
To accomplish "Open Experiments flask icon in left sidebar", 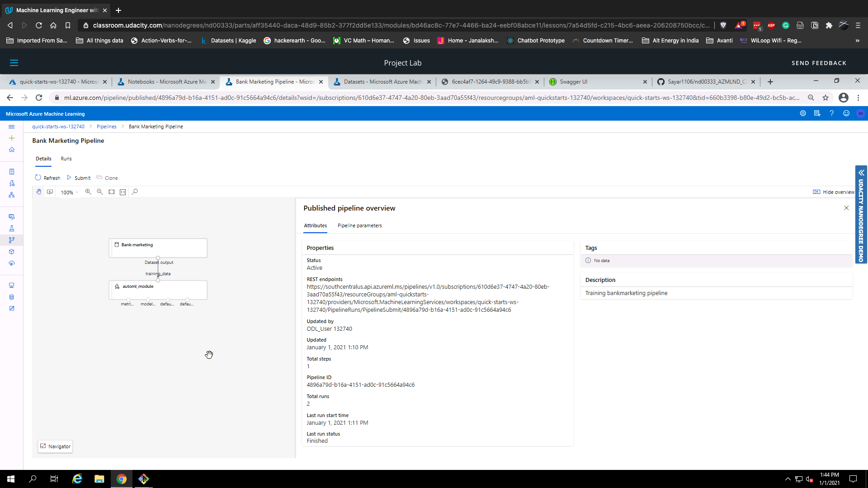I will (12, 229).
